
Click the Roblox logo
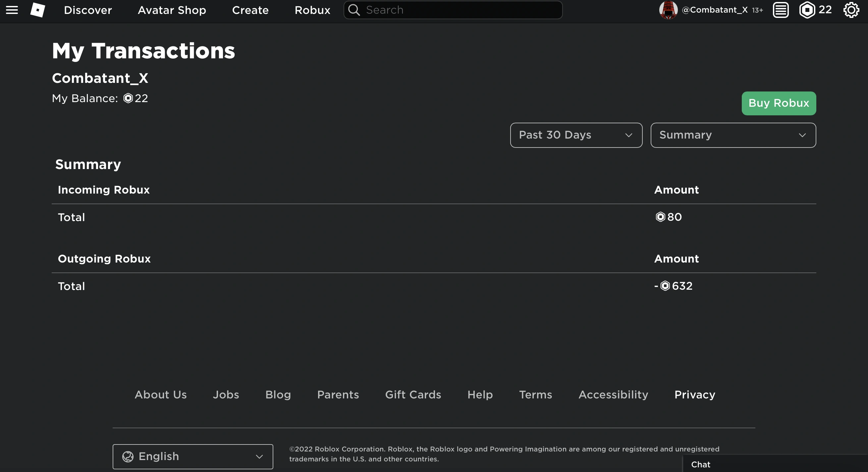pos(38,10)
